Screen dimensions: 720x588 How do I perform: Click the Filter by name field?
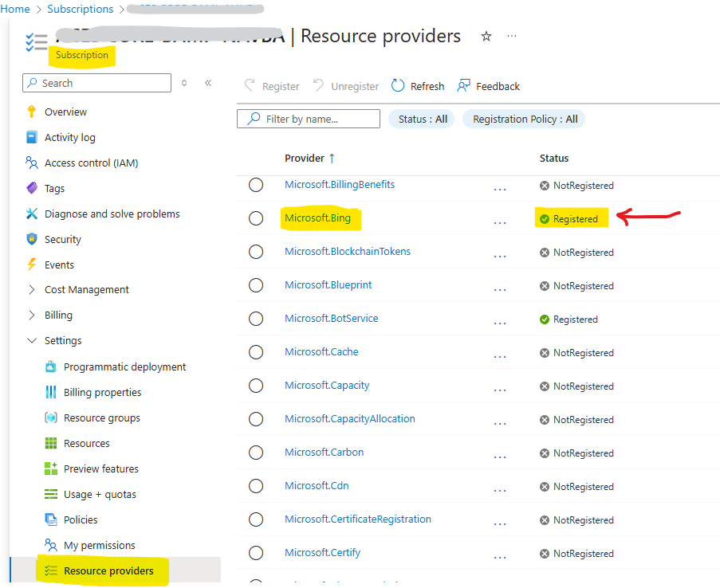pos(309,119)
